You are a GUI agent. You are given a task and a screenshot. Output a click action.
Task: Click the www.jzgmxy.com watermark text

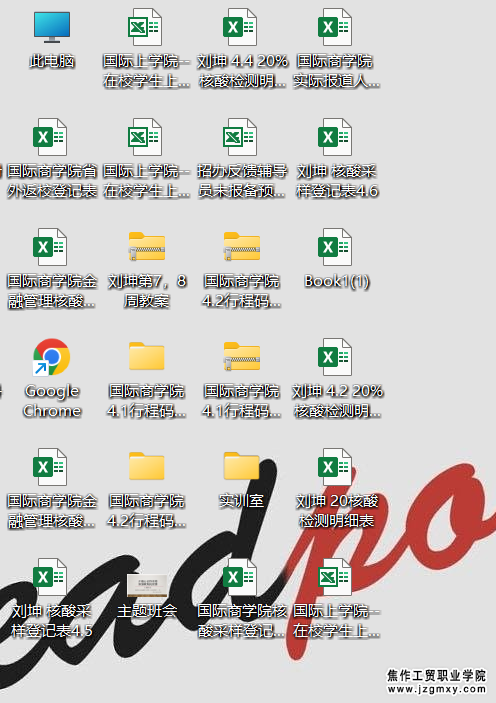tap(436, 689)
